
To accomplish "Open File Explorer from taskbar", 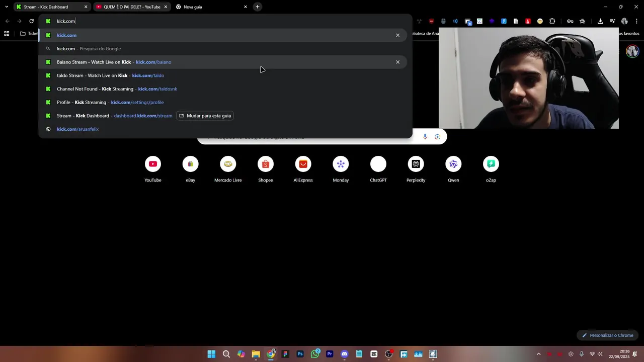I will tap(256, 354).
